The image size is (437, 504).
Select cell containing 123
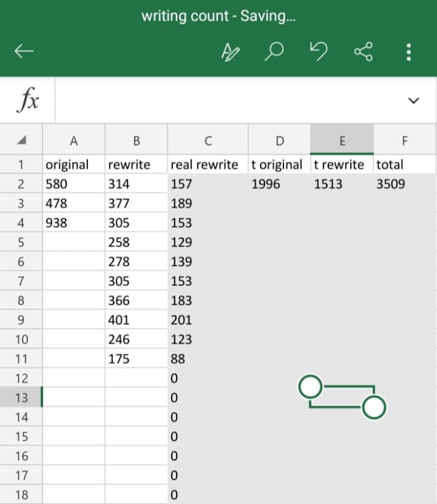point(208,339)
